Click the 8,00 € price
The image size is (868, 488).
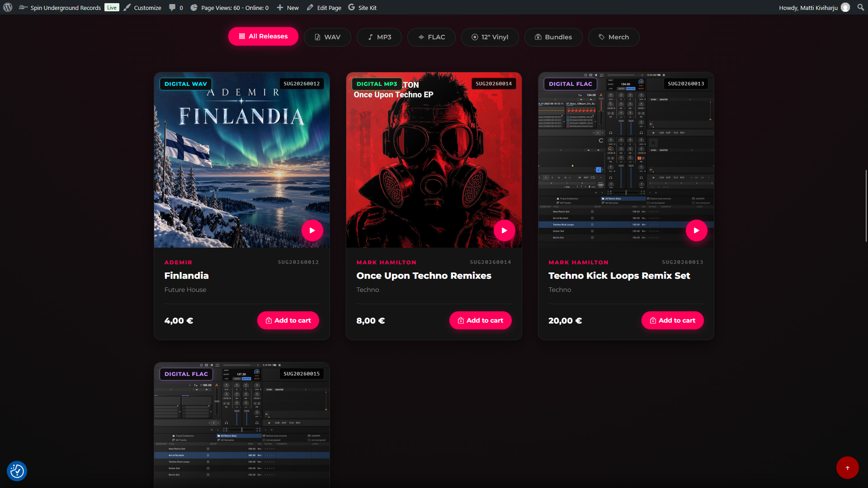[x=370, y=320]
